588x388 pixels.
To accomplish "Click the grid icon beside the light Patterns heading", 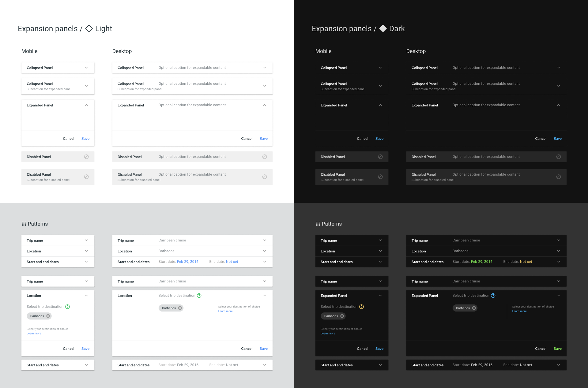I will (24, 224).
